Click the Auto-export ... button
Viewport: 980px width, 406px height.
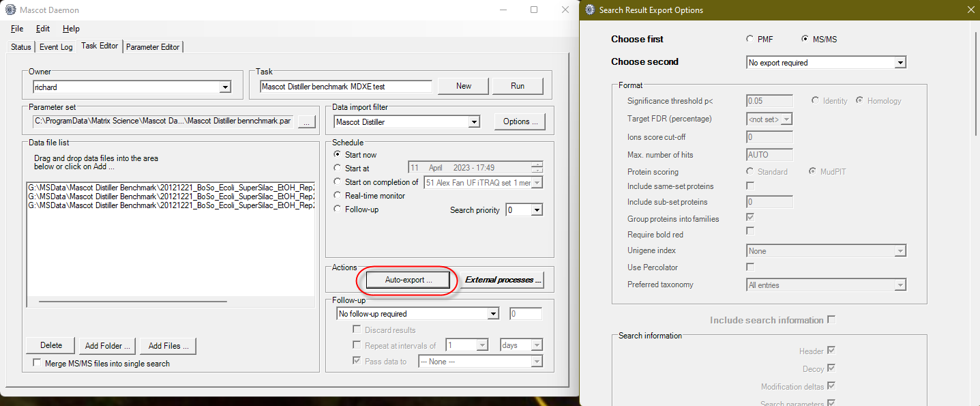[x=409, y=280]
